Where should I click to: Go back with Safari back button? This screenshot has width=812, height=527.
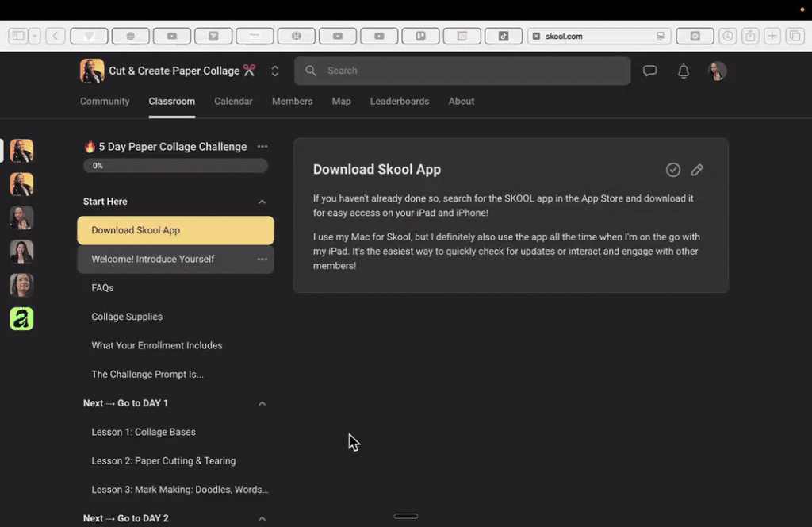[56, 36]
